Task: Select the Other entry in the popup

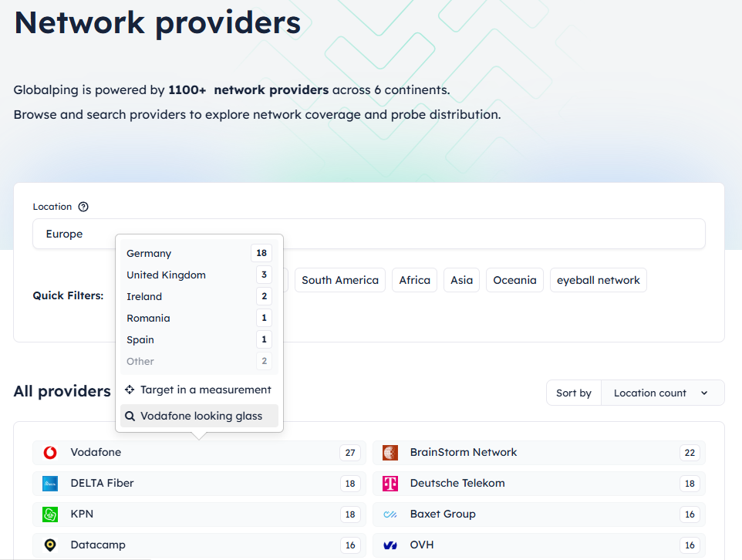Action: coord(199,361)
